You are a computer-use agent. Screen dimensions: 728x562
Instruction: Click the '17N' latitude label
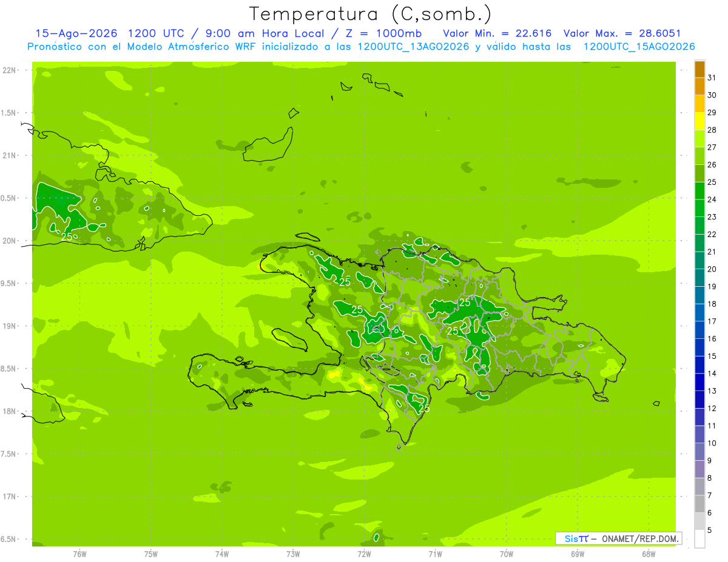tap(9, 497)
